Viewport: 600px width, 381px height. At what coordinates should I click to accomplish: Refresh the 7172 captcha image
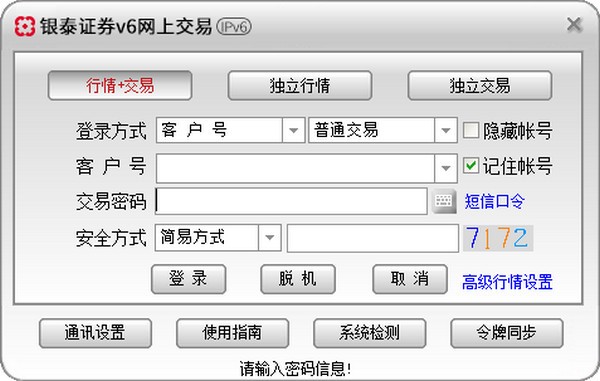point(498,238)
